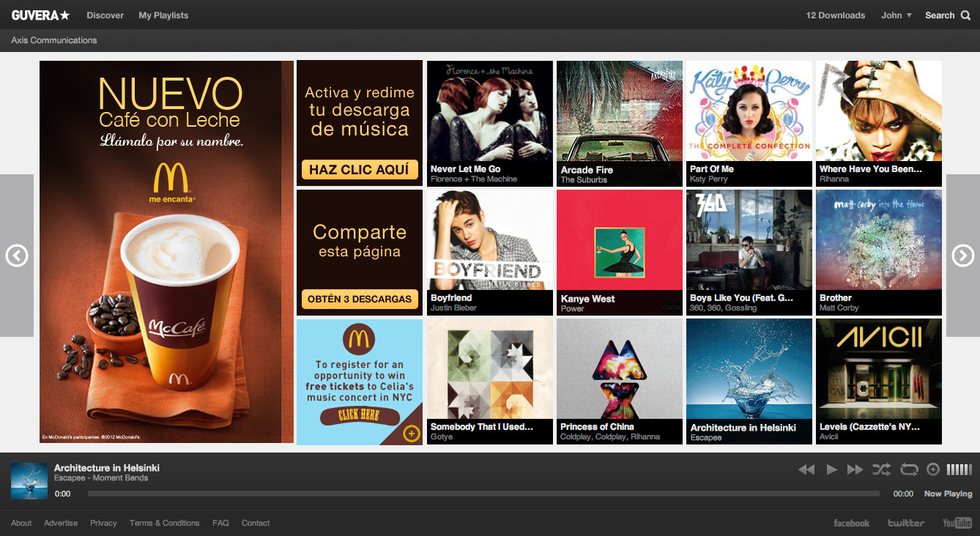The image size is (980, 536).
Task: Click the Guvera star logo
Action: 41,15
